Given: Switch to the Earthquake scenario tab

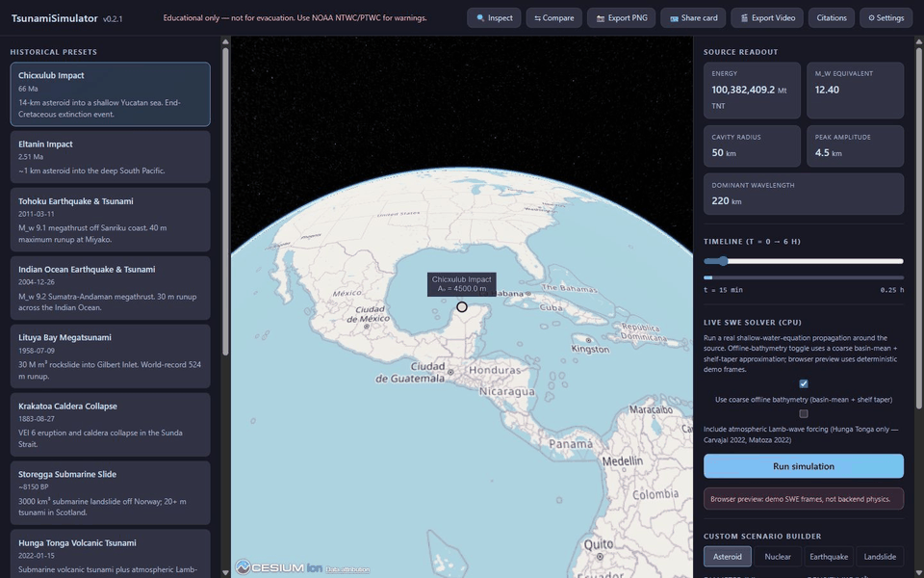Looking at the screenshot, I should (829, 556).
